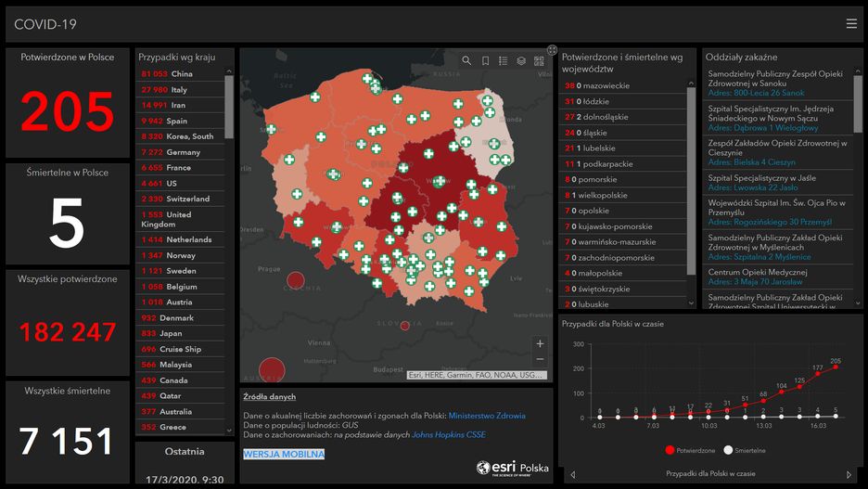Image resolution: width=868 pixels, height=489 pixels.
Task: Go to next chart with right arrow
Action: point(849,474)
